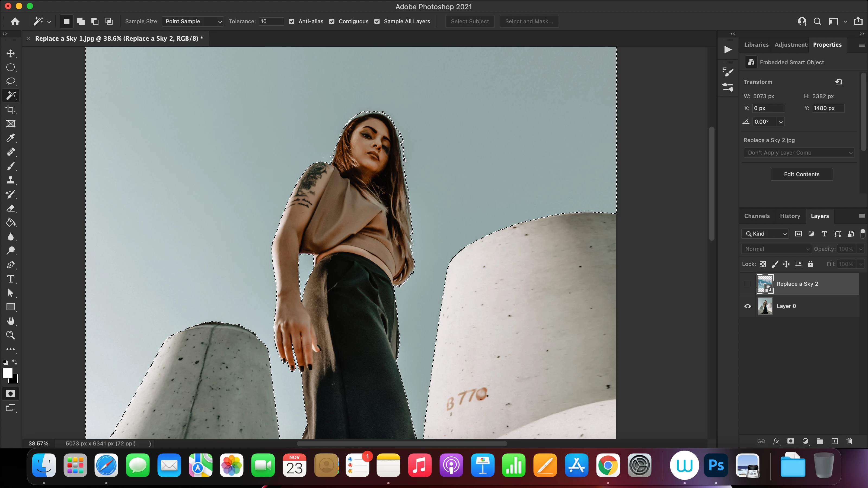Image resolution: width=868 pixels, height=488 pixels.
Task: Select the Horizontal Type tool
Action: [11, 279]
